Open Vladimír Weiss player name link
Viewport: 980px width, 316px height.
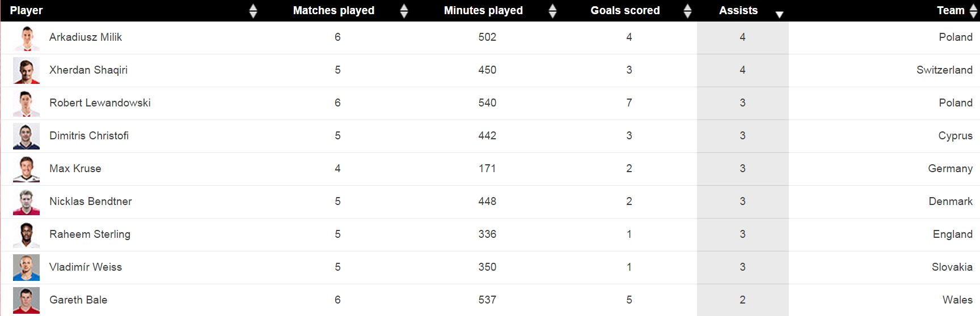(86, 267)
